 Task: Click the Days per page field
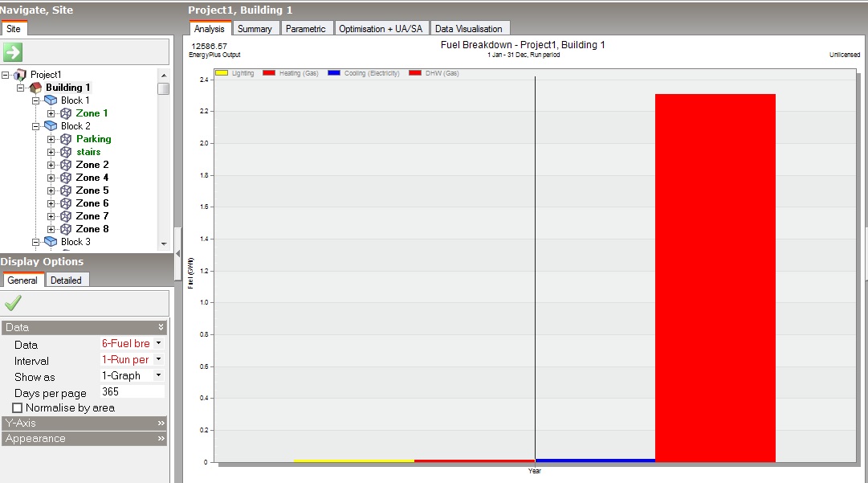pos(132,391)
